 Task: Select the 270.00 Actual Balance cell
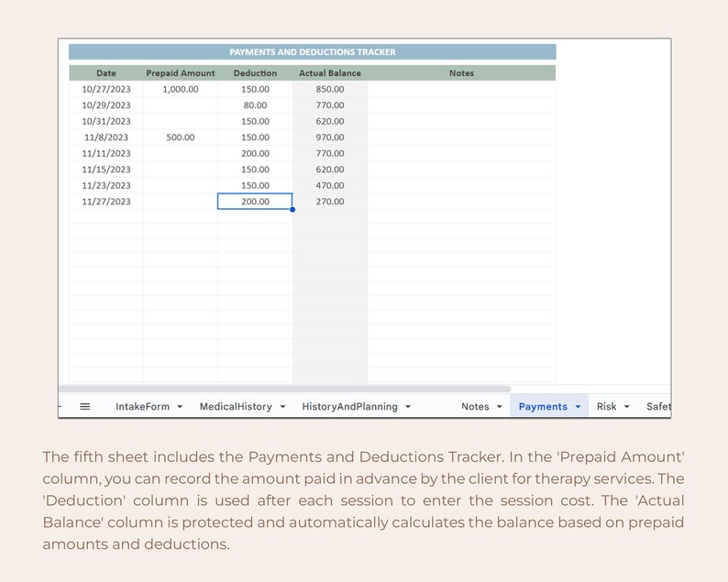pyautogui.click(x=330, y=202)
